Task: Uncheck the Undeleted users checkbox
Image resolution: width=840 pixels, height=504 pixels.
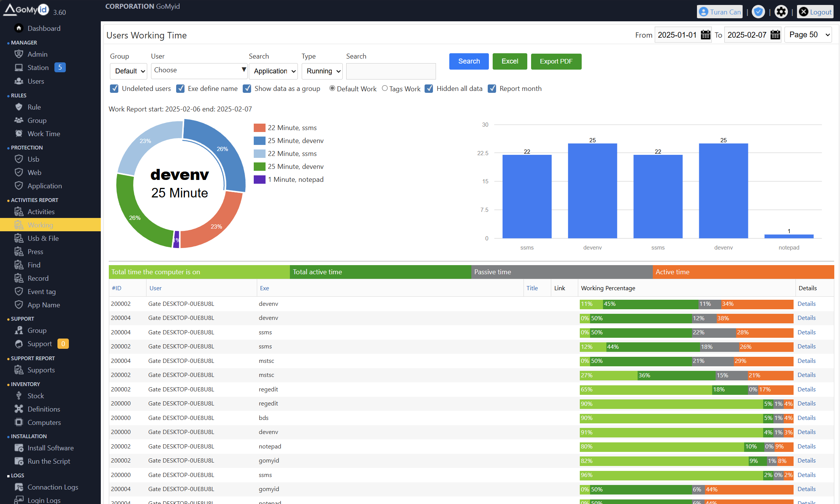Action: point(114,89)
